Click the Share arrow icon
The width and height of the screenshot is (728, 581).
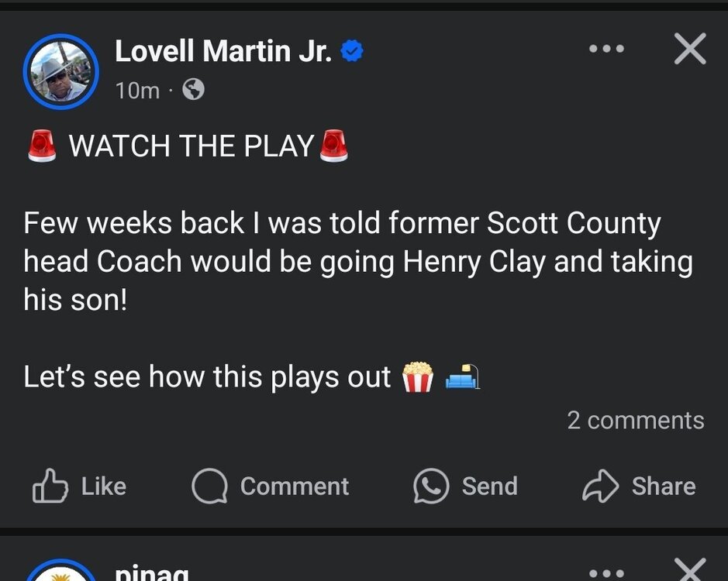600,486
